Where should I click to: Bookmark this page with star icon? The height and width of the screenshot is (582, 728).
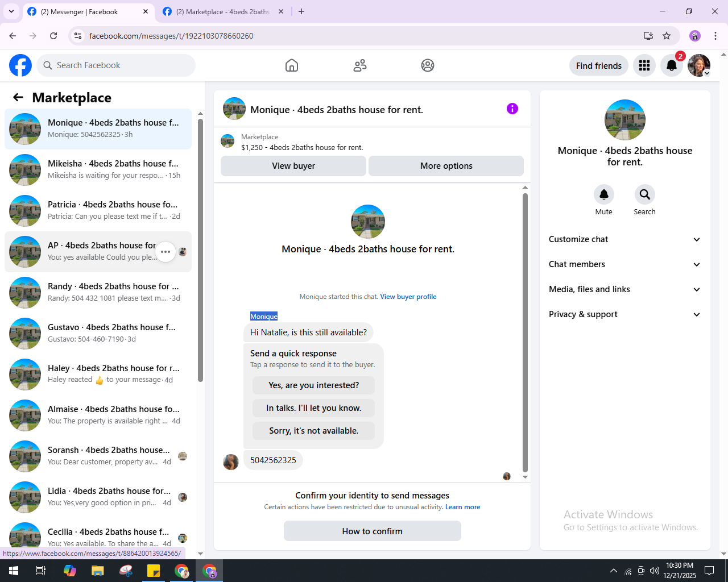pos(667,36)
